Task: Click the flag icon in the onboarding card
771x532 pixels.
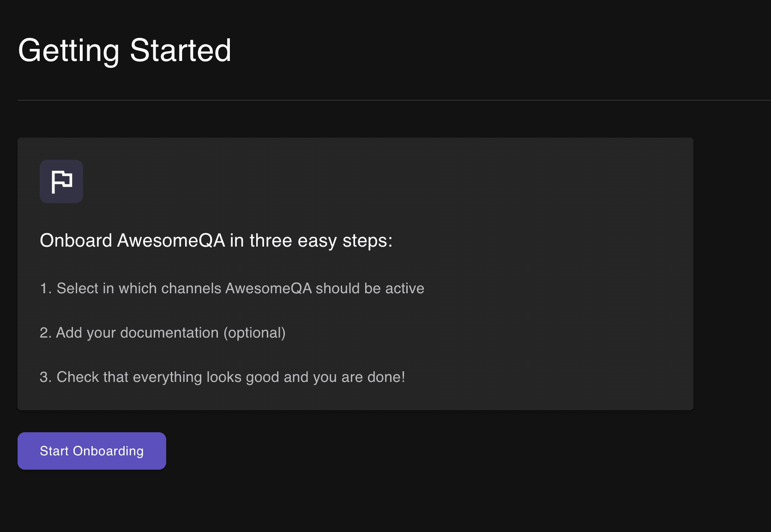Action: point(61,181)
